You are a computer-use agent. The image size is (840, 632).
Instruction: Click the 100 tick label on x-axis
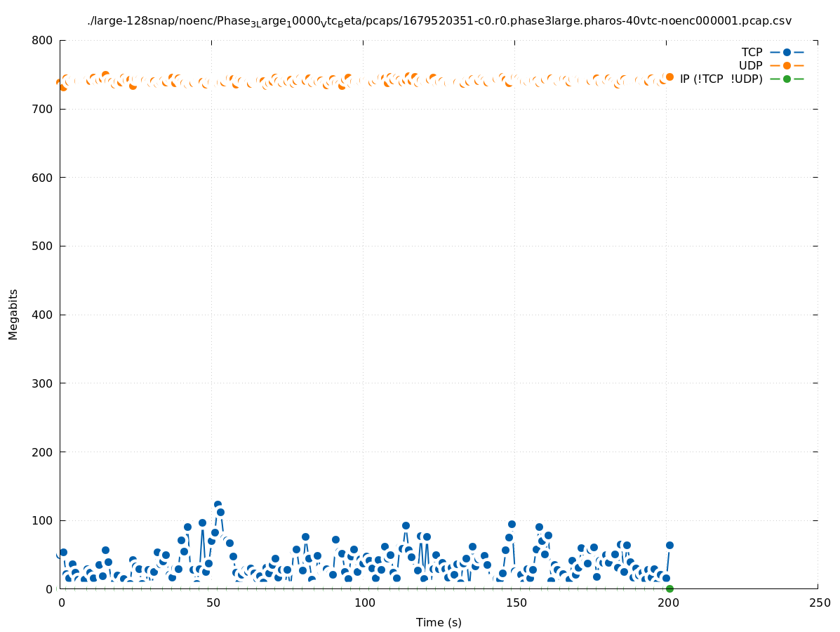click(x=364, y=603)
